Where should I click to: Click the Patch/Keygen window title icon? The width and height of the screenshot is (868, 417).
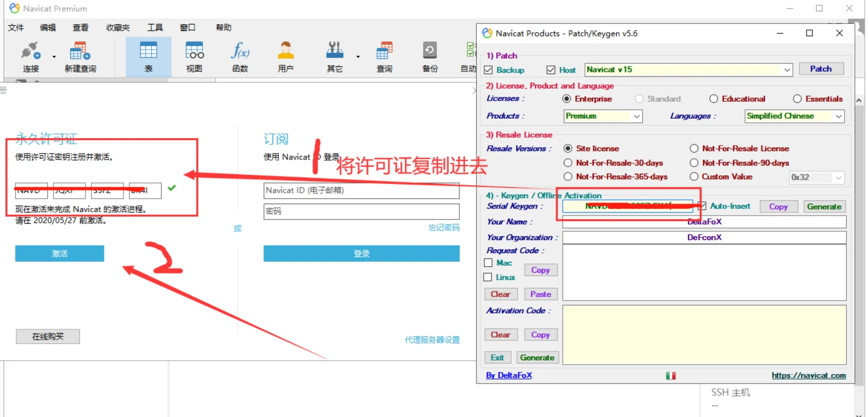pos(487,33)
